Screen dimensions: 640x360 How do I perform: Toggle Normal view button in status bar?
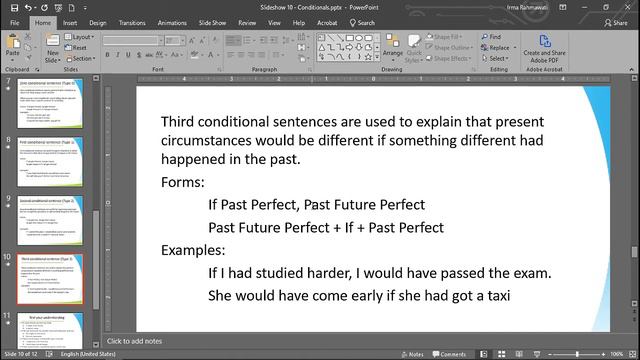click(x=484, y=354)
